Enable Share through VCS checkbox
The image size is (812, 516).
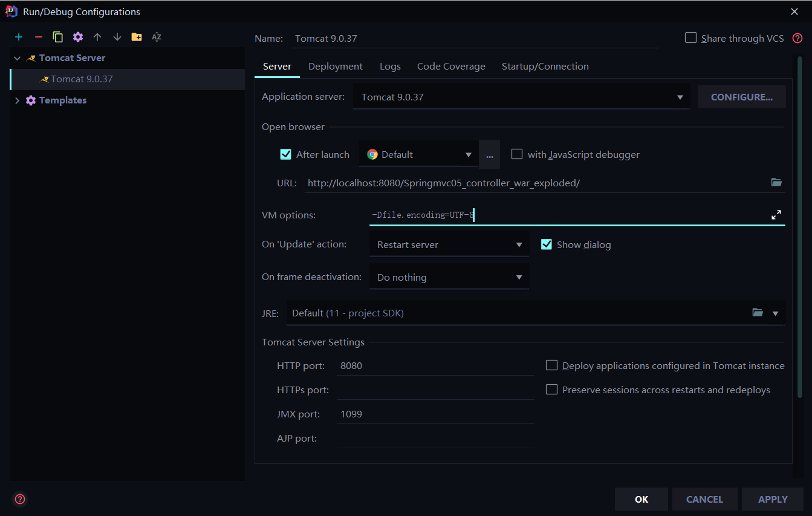690,38
